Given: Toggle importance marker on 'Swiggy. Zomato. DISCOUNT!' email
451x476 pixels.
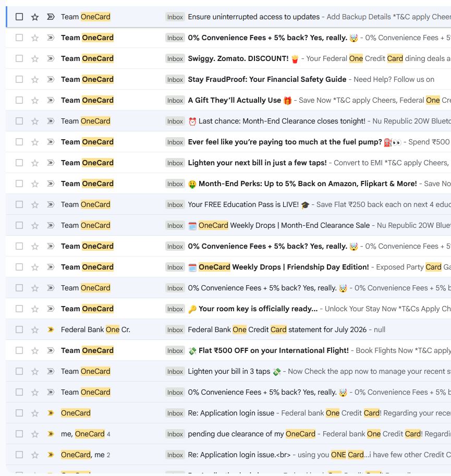Looking at the screenshot, I should (51, 58).
